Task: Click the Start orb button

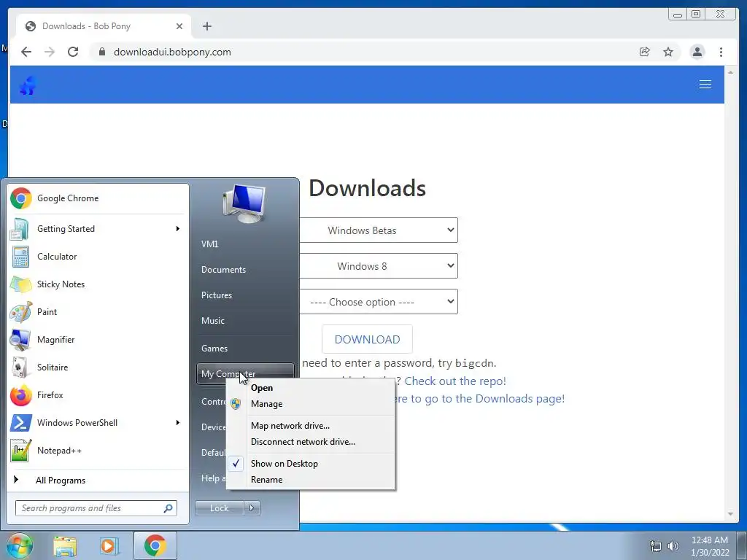Action: (20, 545)
